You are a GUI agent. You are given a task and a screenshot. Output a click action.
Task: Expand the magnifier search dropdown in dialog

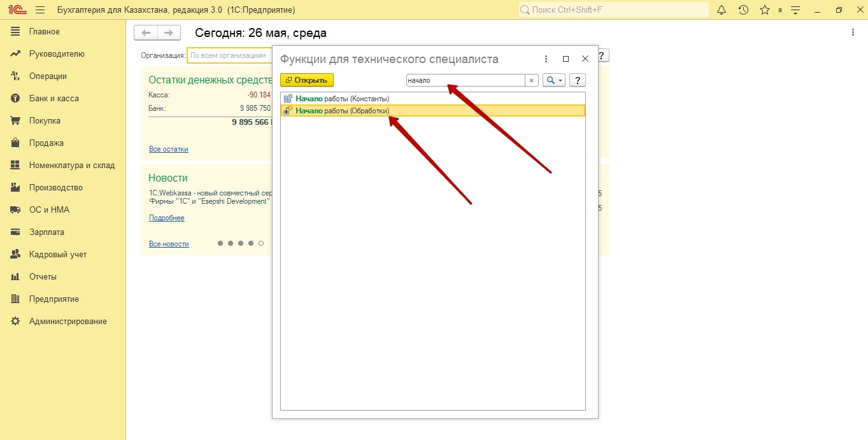click(x=553, y=80)
